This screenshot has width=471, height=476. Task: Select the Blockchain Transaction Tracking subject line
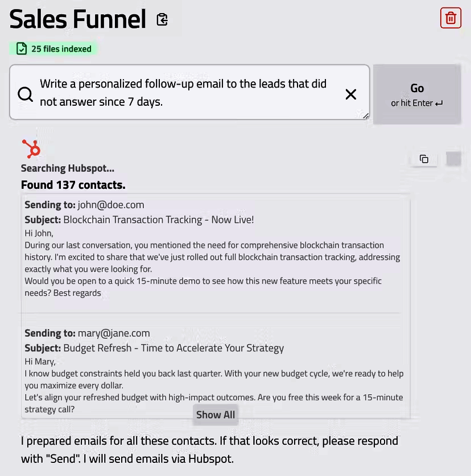pyautogui.click(x=159, y=220)
